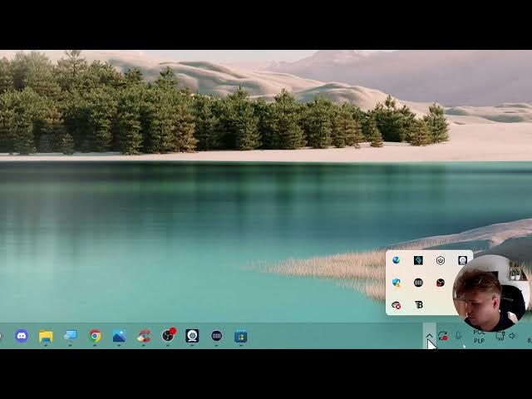Launch Google Chrome from the taskbar
Screen dimensions: 532x399
95,336
